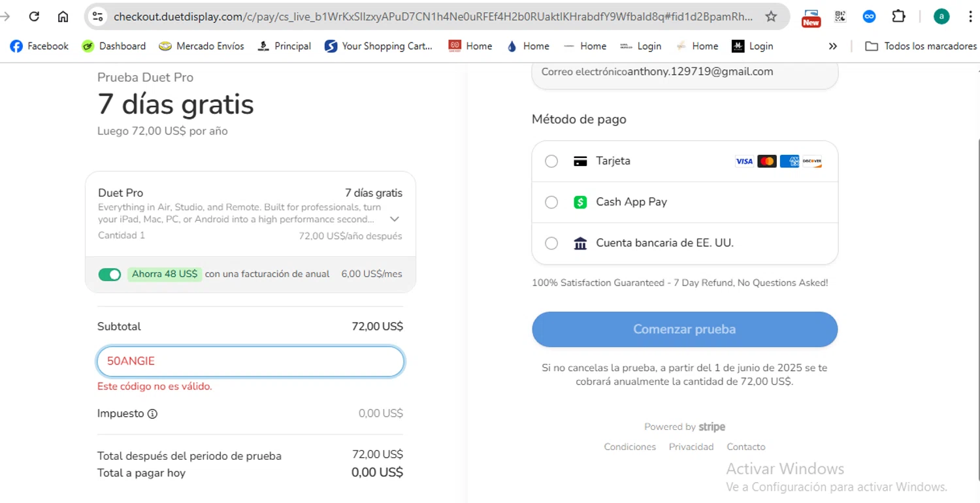The height and width of the screenshot is (503, 980).
Task: Open the Home bookmark with dash icon
Action: 585,46
